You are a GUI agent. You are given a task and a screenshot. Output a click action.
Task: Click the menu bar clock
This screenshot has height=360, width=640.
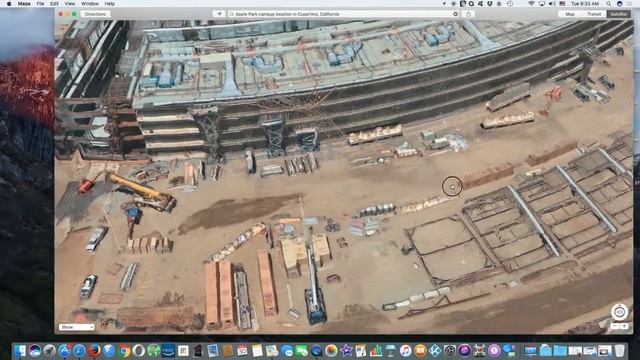(585, 4)
